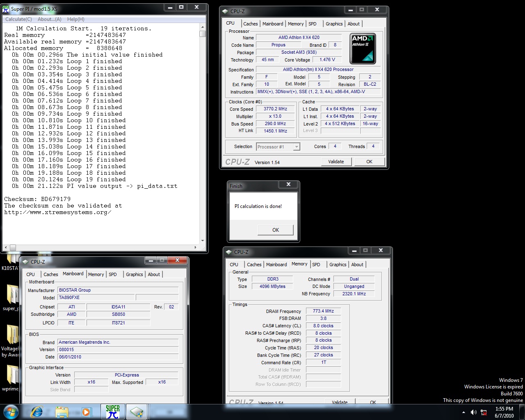
Task: Open the About...(A) menu in Super PI
Action: tap(49, 19)
